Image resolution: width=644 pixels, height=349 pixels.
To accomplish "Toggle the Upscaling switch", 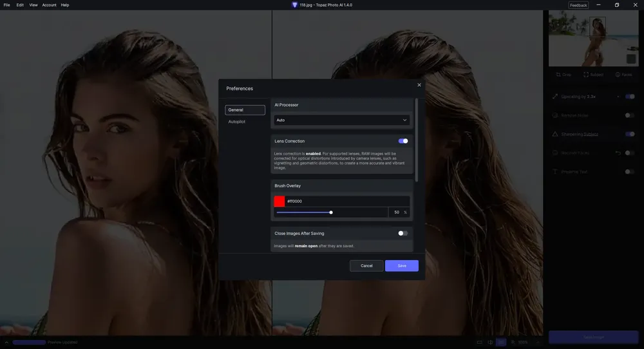I will [x=630, y=97].
